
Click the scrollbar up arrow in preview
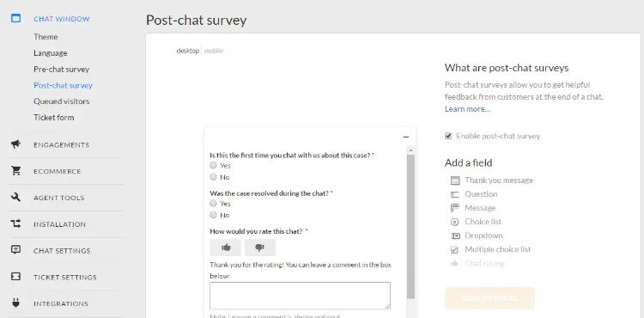(410, 150)
